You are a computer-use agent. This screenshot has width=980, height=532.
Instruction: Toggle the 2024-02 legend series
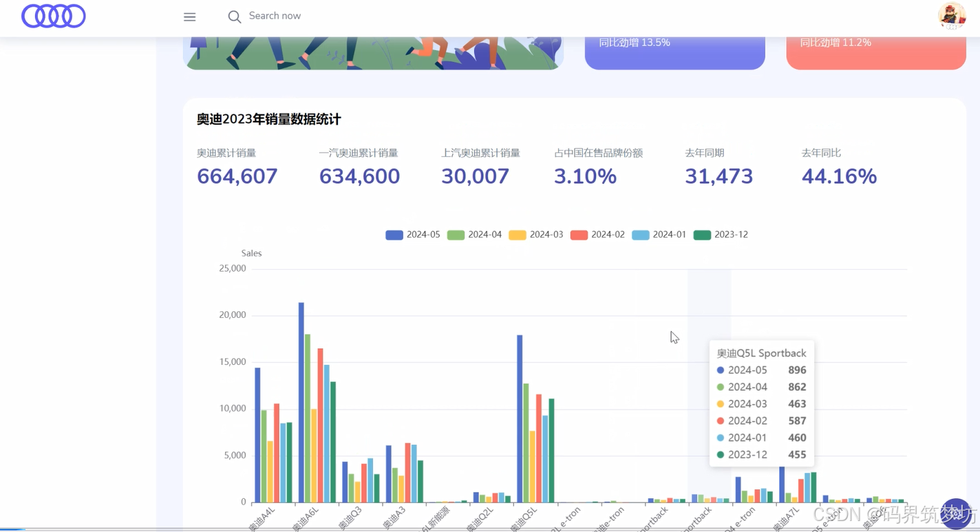click(597, 235)
